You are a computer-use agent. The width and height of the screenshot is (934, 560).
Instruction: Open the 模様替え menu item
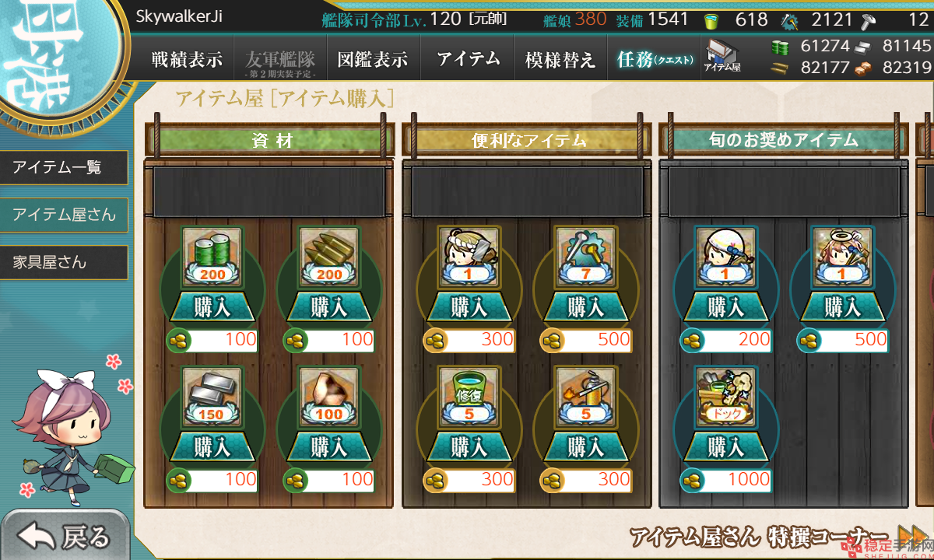[560, 59]
